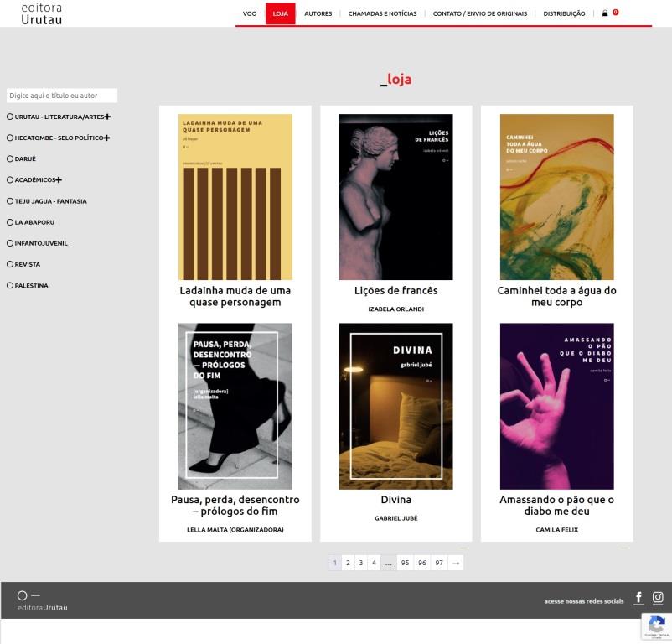Select the Infantojuvenil category radio button
Viewport: 672px width, 644px height.
pyautogui.click(x=10, y=243)
